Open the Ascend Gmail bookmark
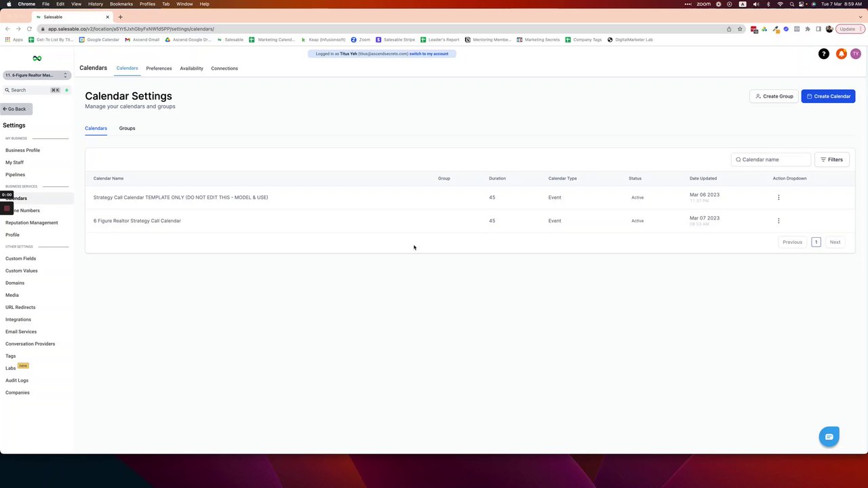Viewport: 868px width, 488px height. point(142,40)
